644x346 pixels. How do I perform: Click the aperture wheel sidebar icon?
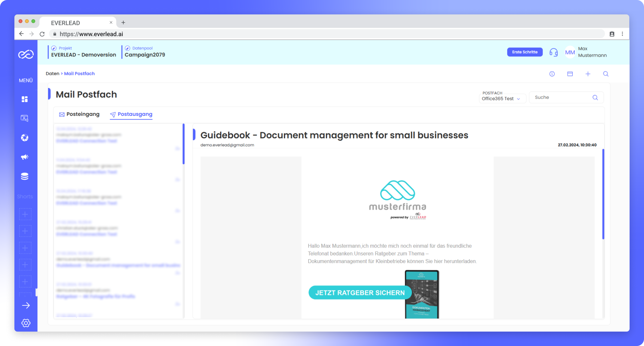(25, 138)
